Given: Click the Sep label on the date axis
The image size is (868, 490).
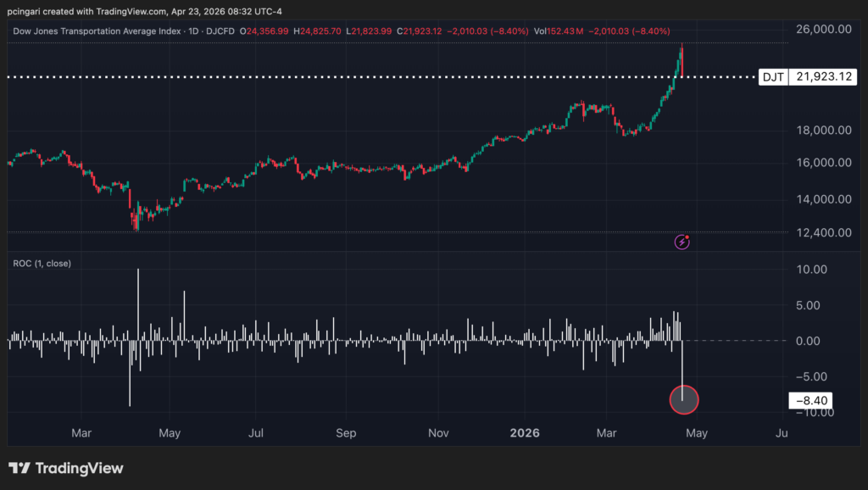Looking at the screenshot, I should coord(346,432).
